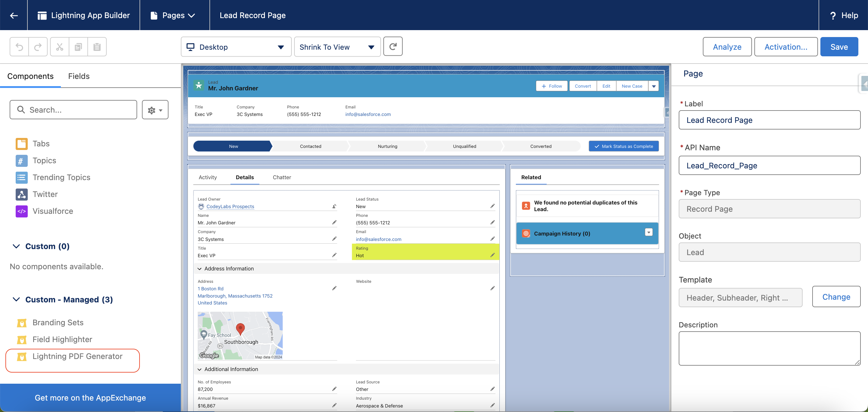Select the Field Highlighter component

click(x=54, y=339)
